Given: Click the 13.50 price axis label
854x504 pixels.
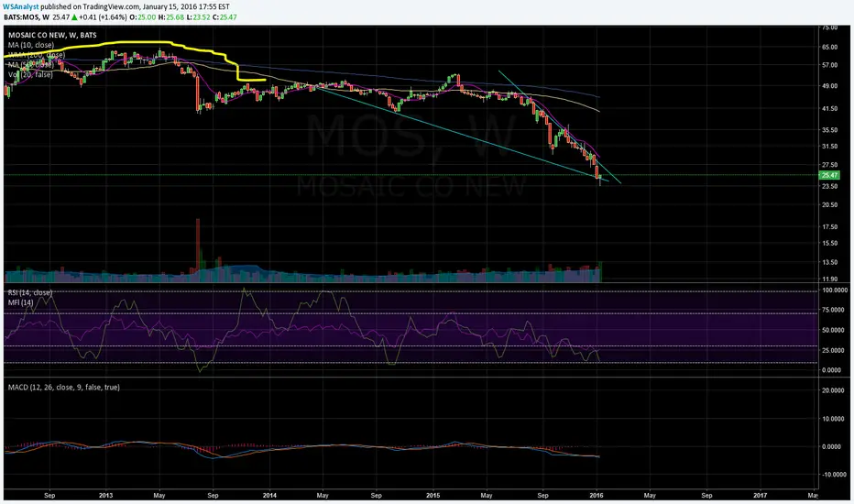Looking at the screenshot, I should point(829,262).
